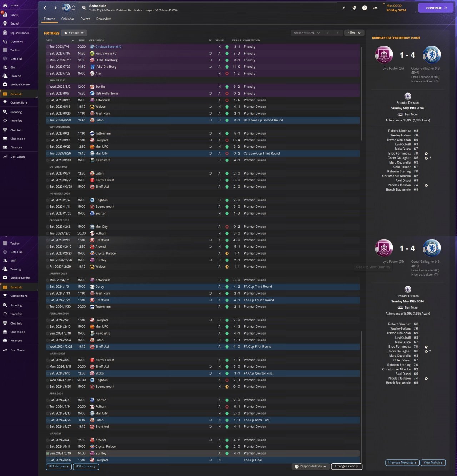Click the Previous Meetings button

coord(402,462)
